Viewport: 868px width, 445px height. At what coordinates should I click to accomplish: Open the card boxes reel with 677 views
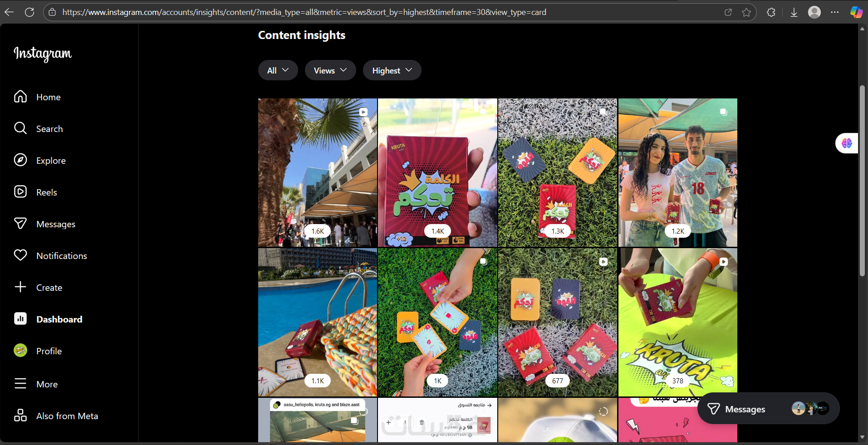tap(558, 322)
